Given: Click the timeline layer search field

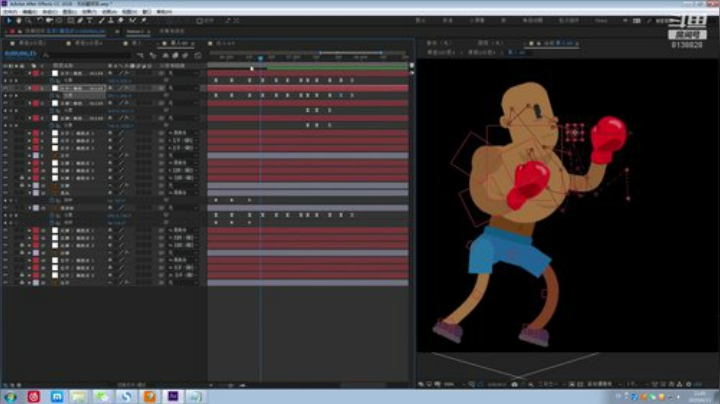Looking at the screenshot, I should coord(87,55).
